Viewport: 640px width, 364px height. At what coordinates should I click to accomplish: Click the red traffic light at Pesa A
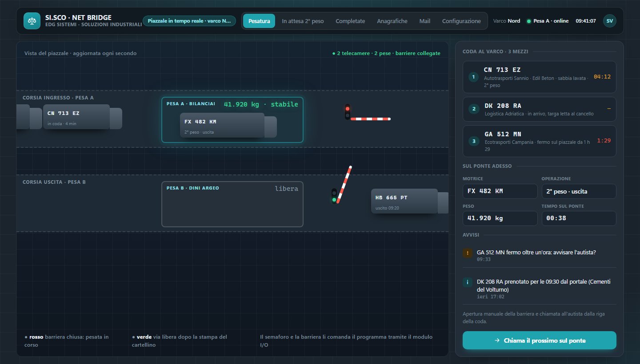coord(348,108)
